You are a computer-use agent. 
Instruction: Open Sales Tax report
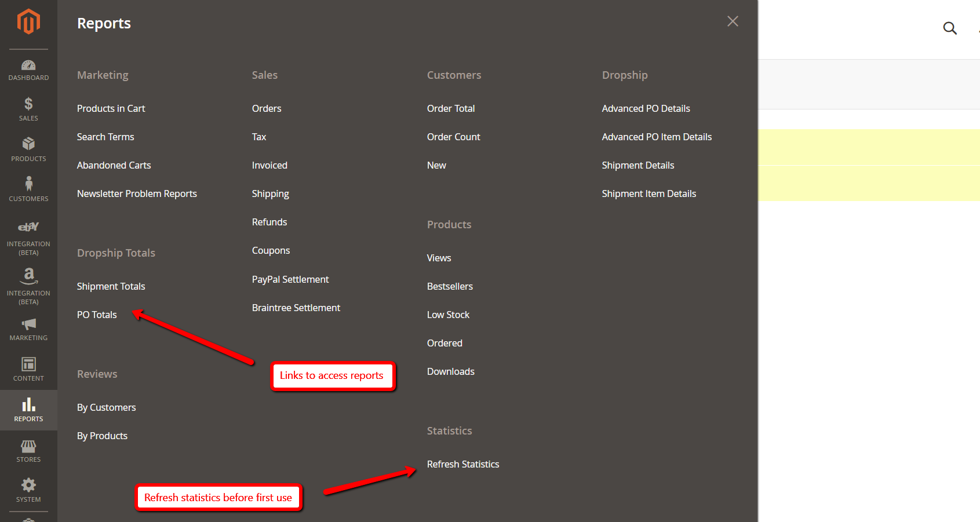click(x=259, y=137)
